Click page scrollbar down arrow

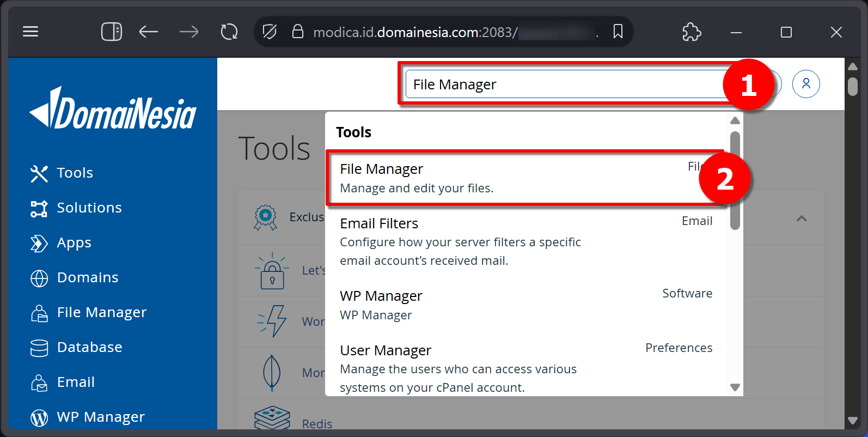click(x=853, y=421)
